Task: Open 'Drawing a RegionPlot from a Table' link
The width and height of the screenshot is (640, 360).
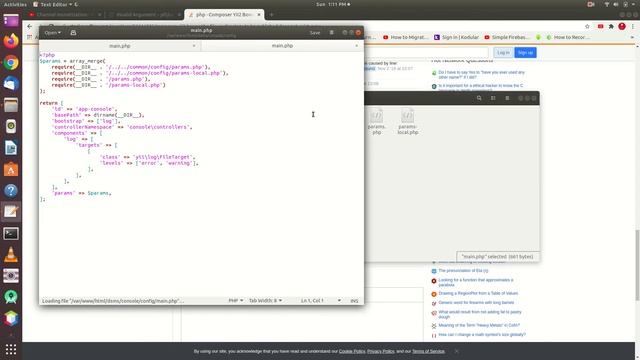Action: tap(478, 293)
